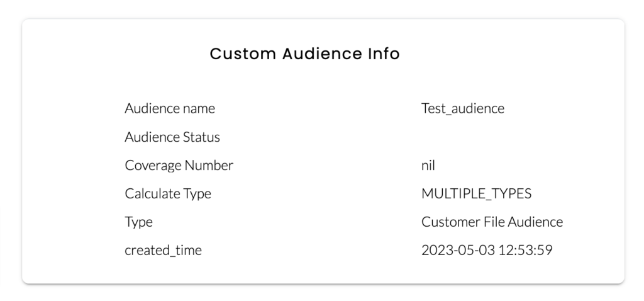644x301 pixels.
Task: Click the word Number in Coverage Number
Action: (x=209, y=165)
